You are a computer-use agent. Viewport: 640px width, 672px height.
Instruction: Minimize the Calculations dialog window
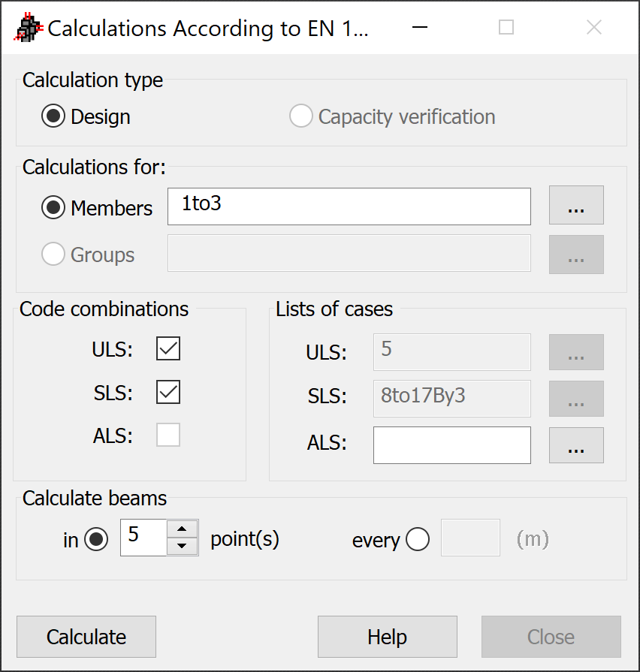(421, 28)
